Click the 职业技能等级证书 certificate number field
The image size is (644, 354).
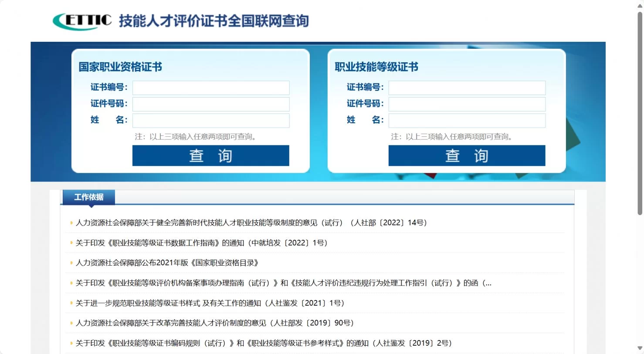click(467, 88)
